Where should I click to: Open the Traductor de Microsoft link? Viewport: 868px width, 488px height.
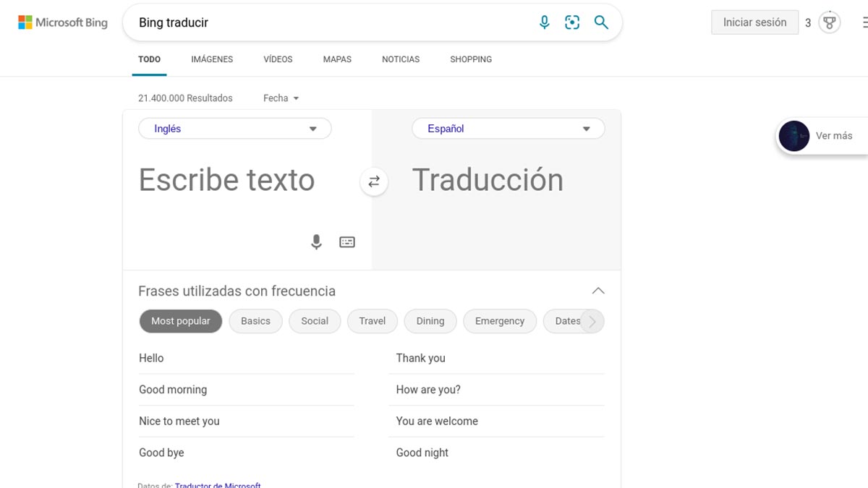(218, 485)
